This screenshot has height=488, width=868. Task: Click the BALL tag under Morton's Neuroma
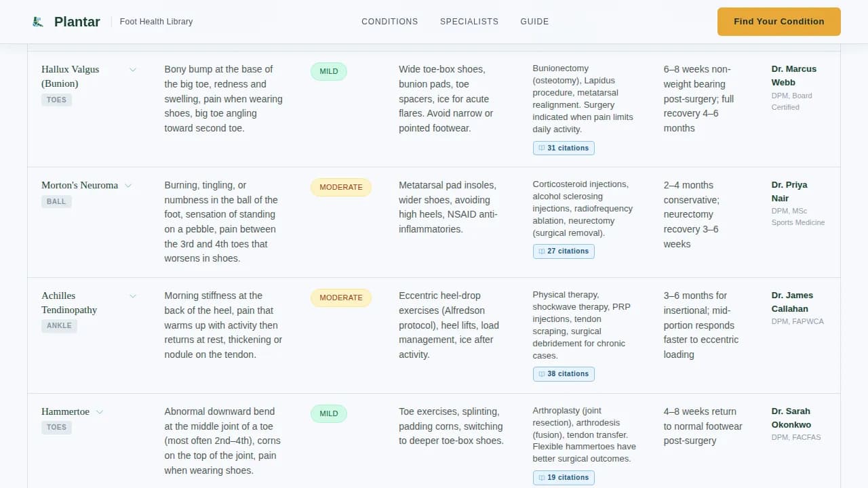pos(56,201)
